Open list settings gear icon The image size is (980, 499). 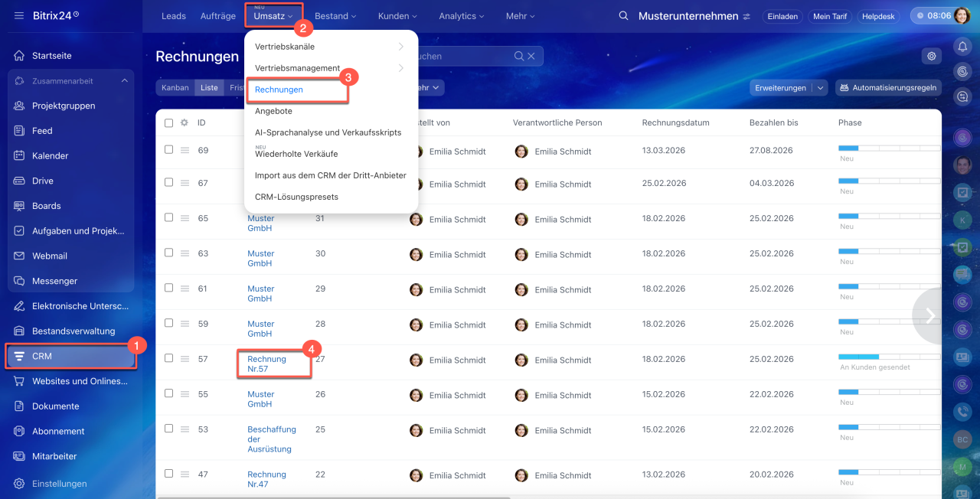coord(931,56)
